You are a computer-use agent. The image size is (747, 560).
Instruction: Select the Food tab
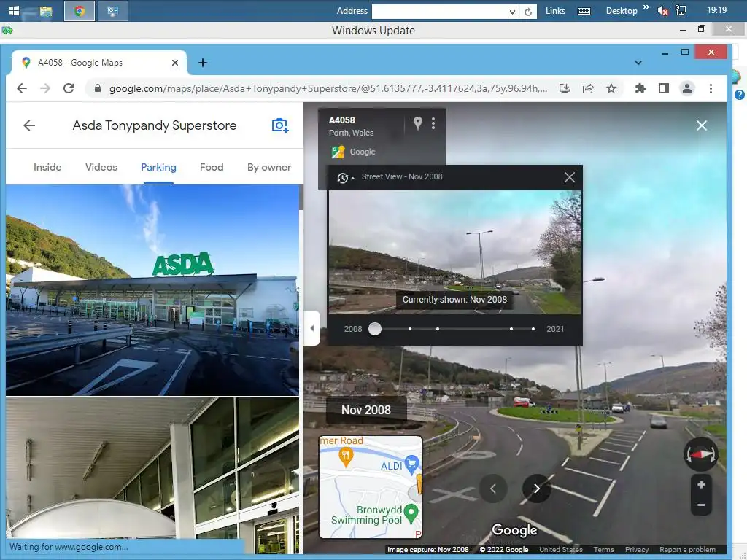[212, 167]
